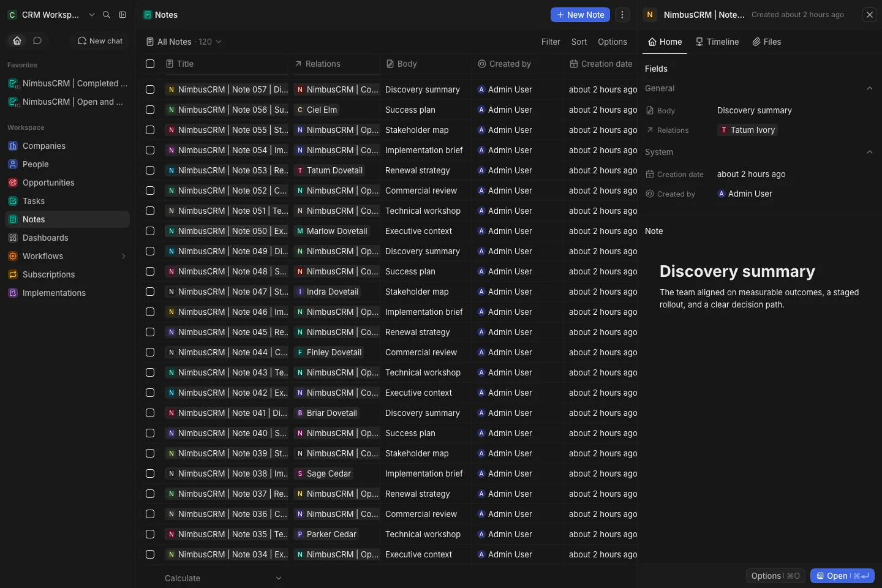This screenshot has width=882, height=588.
Task: Click the Discovery summary note heading
Action: [737, 271]
